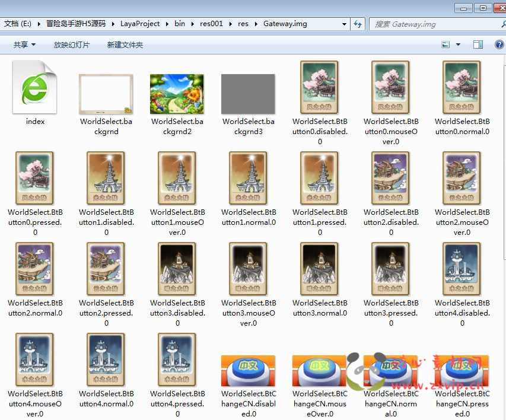This screenshot has width=506, height=420.
Task: Click the change view icon
Action: [x=445, y=44]
